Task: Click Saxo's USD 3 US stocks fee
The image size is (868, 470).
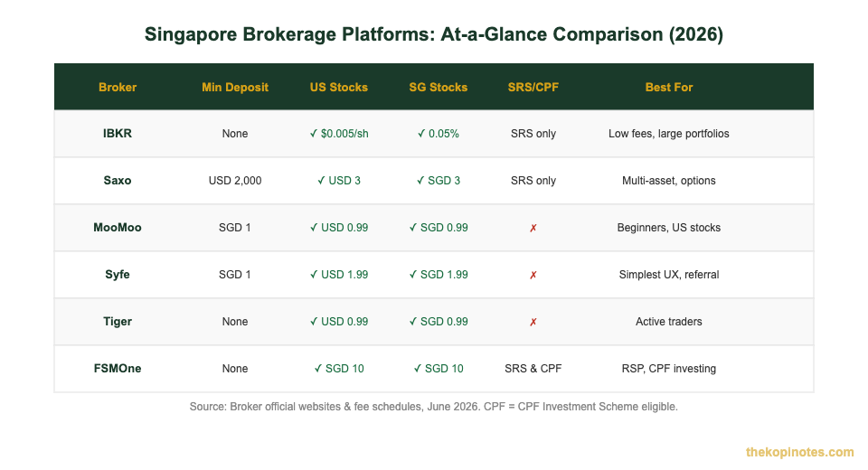Action: point(339,181)
